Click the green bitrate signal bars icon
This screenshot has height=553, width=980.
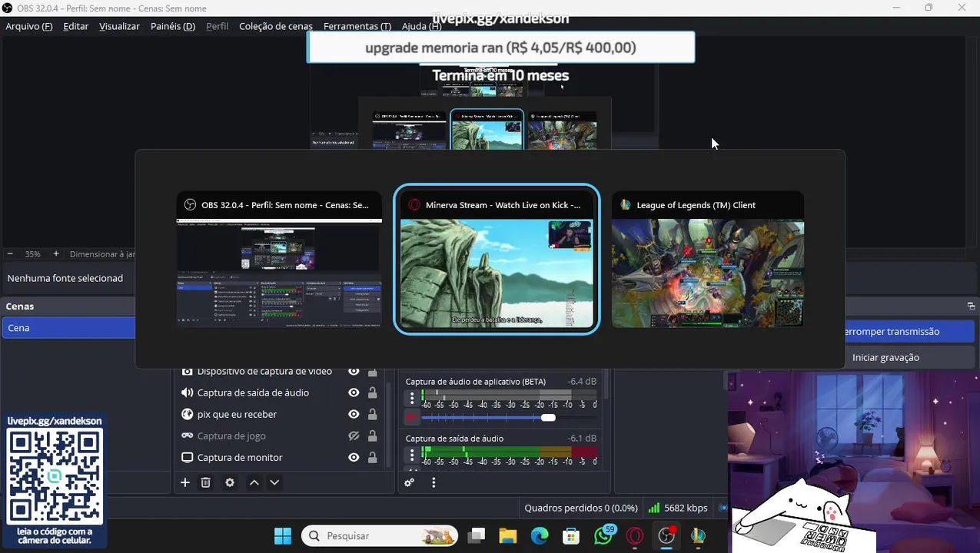pos(654,508)
